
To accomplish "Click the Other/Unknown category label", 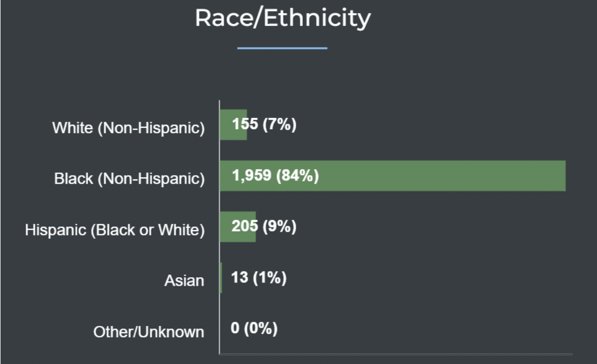I will (x=149, y=332).
